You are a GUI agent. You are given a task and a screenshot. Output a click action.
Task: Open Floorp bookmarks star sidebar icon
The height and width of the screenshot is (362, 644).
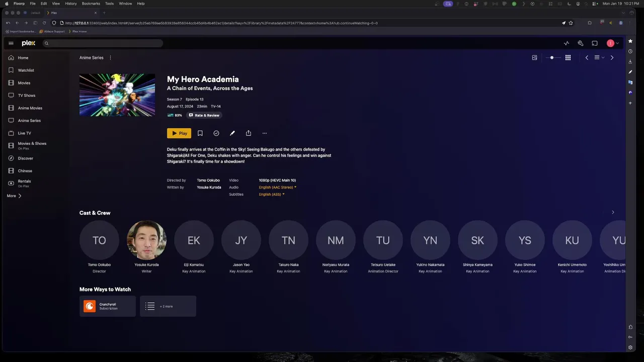click(630, 41)
